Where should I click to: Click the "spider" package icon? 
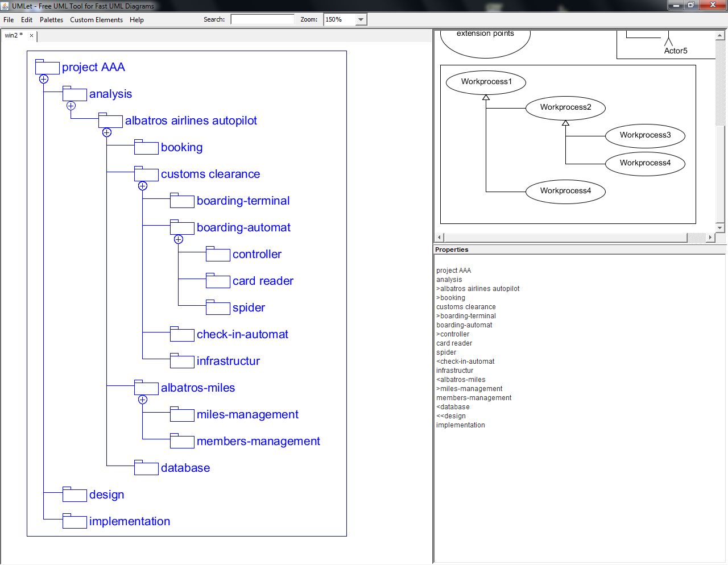(218, 308)
